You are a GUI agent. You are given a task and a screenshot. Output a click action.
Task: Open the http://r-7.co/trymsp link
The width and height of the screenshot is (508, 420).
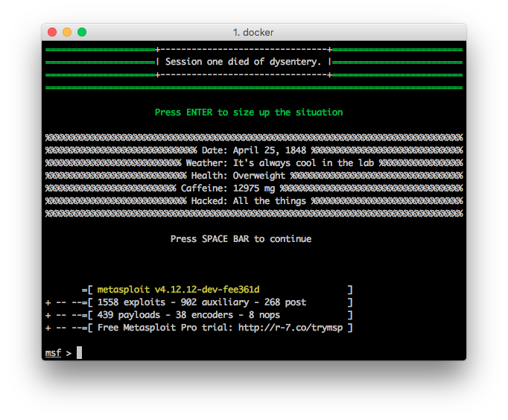click(x=290, y=328)
